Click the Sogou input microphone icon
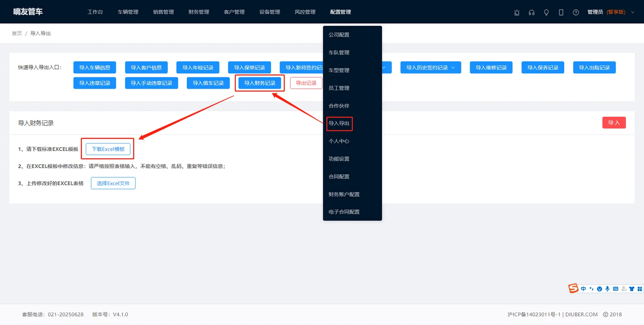 607,289
